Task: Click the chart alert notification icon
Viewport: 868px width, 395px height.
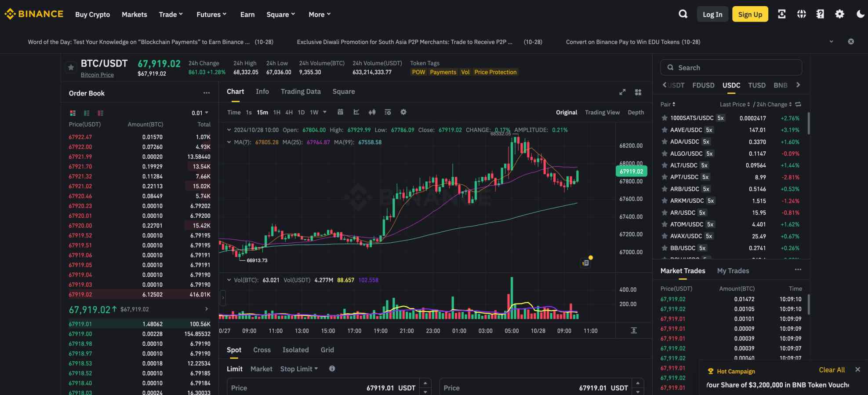Action: click(586, 263)
